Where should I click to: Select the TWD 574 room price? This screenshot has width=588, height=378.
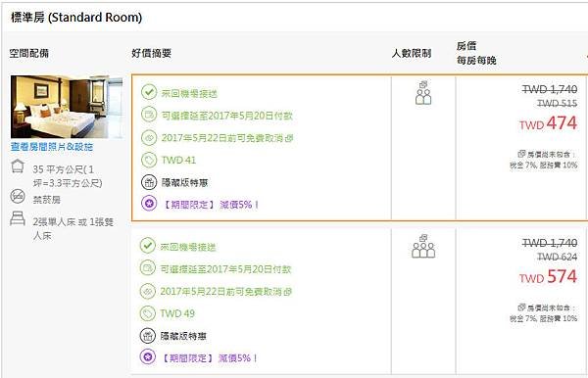548,277
